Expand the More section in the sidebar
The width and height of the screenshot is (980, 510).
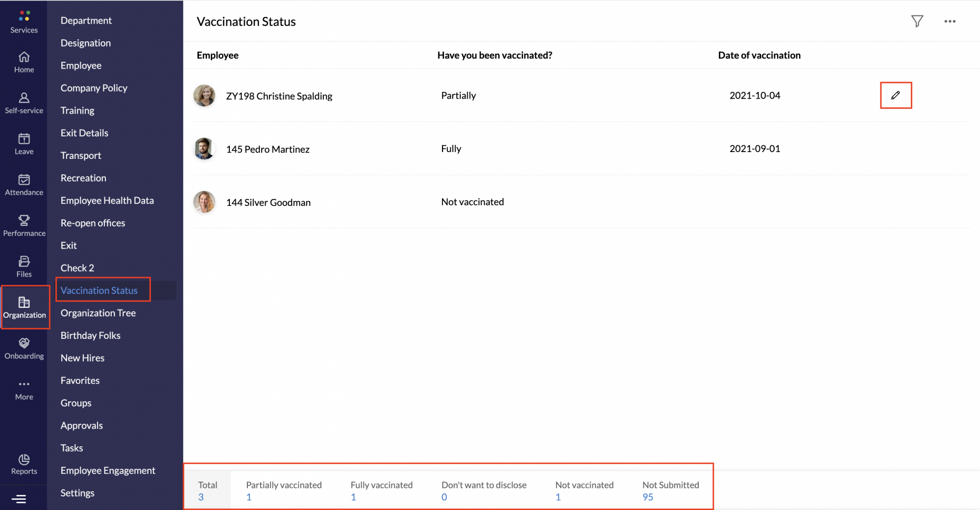point(24,389)
